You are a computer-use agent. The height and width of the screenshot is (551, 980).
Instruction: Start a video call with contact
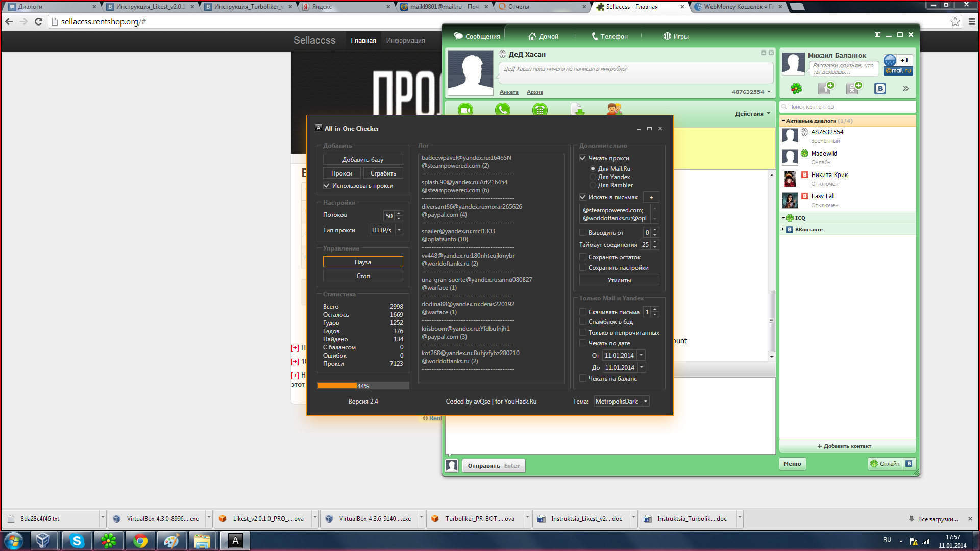[x=465, y=109]
